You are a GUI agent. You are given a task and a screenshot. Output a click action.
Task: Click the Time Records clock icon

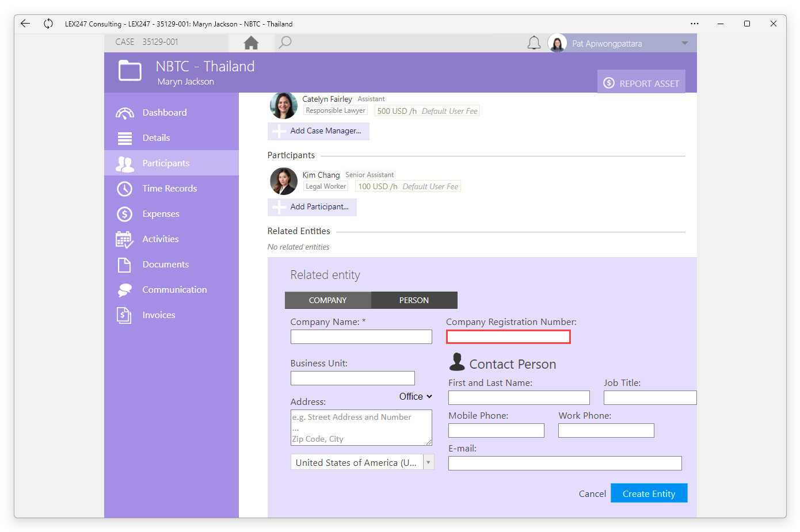(125, 189)
